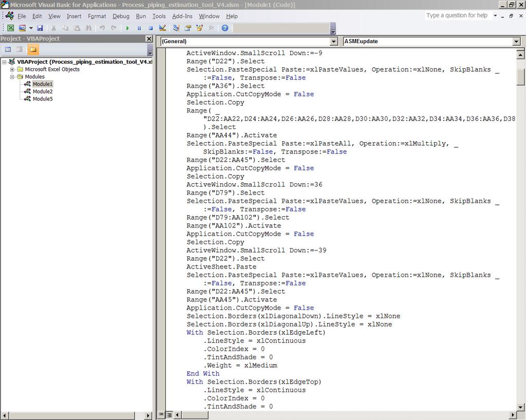Open the File menu

(x=22, y=16)
